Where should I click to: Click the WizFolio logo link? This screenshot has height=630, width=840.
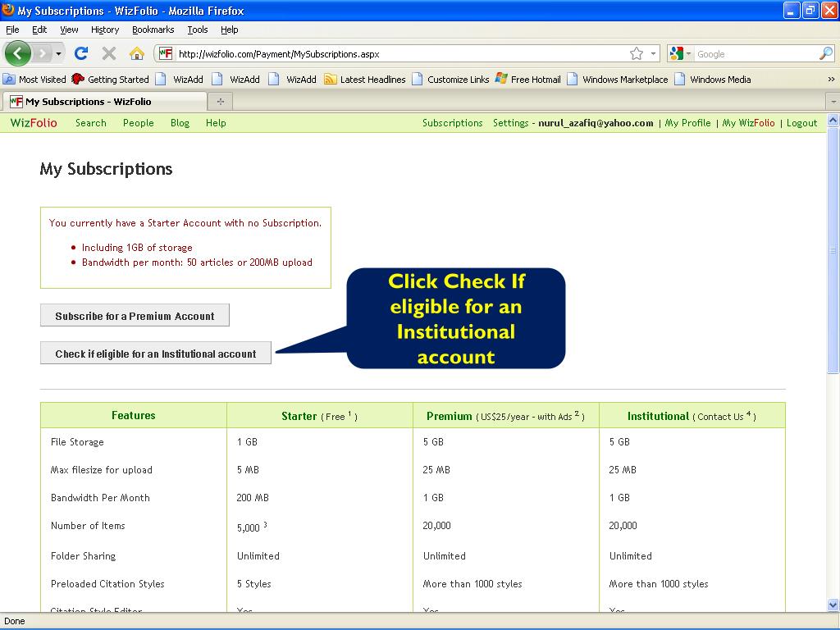point(33,123)
